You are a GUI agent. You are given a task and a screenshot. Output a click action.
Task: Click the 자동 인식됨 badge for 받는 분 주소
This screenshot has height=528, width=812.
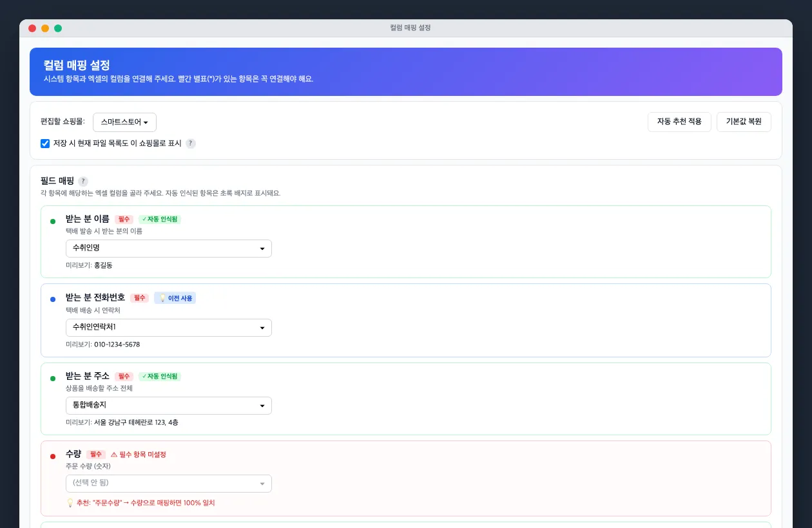click(x=160, y=376)
